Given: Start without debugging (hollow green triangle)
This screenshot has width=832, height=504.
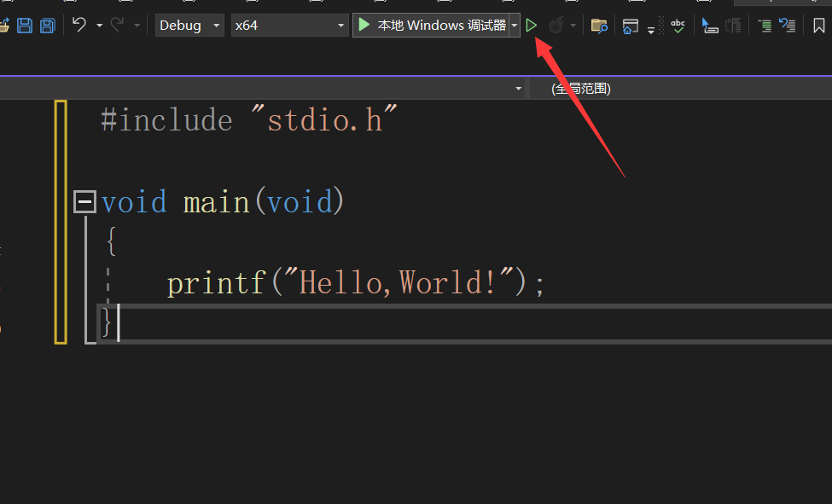Looking at the screenshot, I should (531, 26).
